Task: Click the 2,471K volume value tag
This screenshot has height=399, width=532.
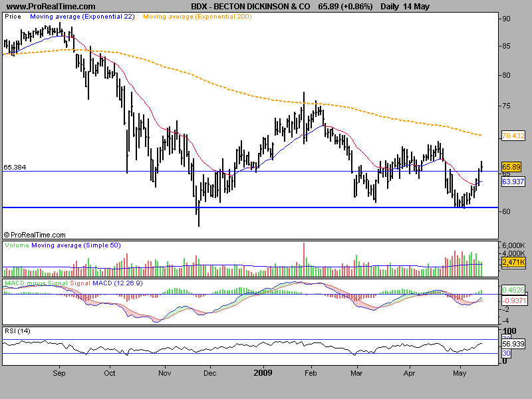Action: pyautogui.click(x=513, y=262)
